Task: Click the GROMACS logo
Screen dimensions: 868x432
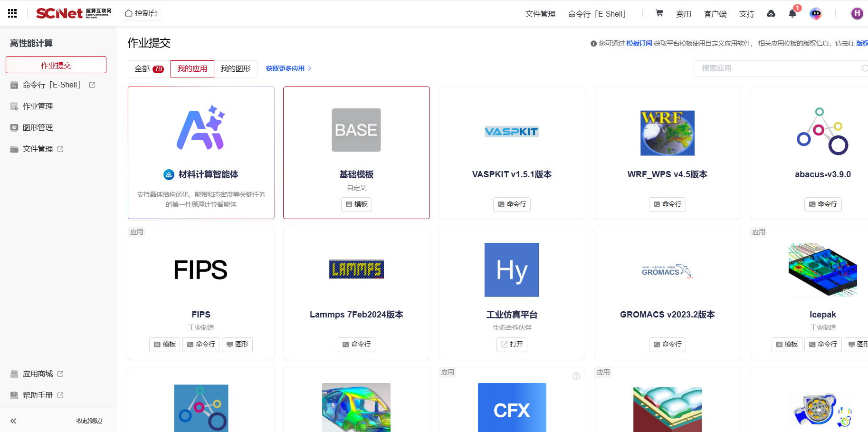Action: tap(668, 271)
